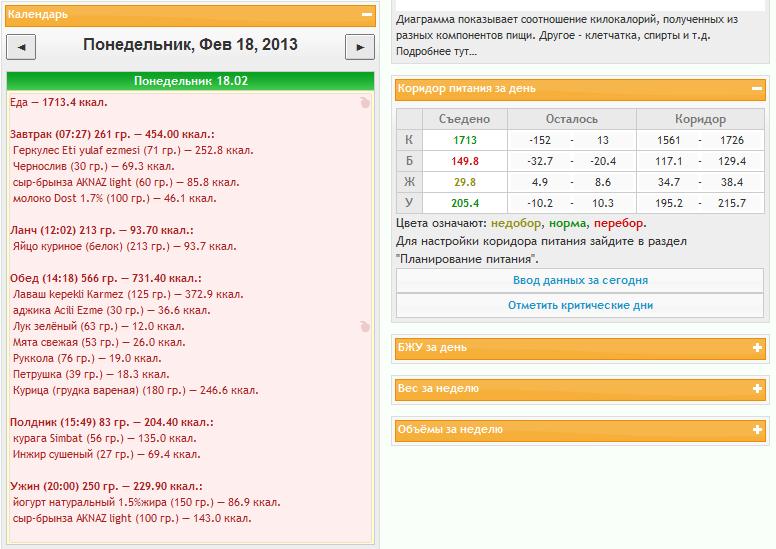776x549 pixels.
Task: Click the Геркулес Eti yulaf ezmesi entry
Action: coord(133,150)
